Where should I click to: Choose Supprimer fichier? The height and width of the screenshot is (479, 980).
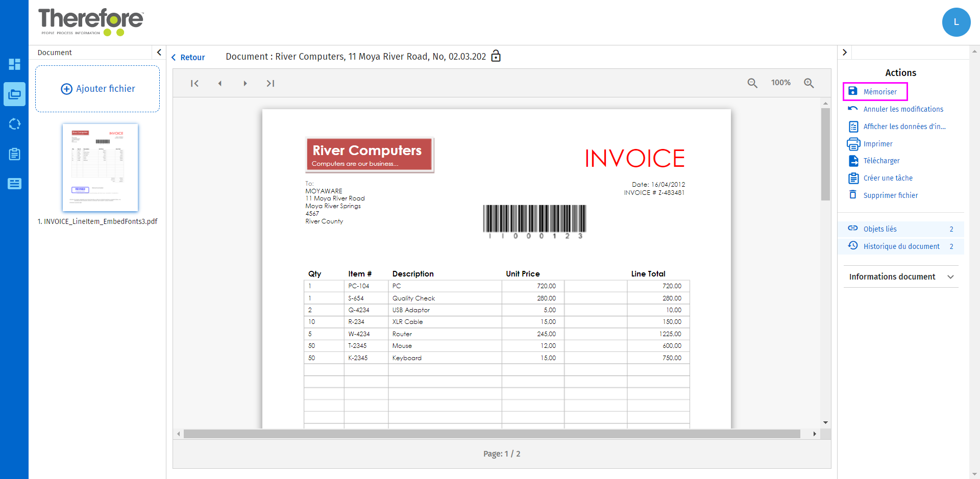890,195
